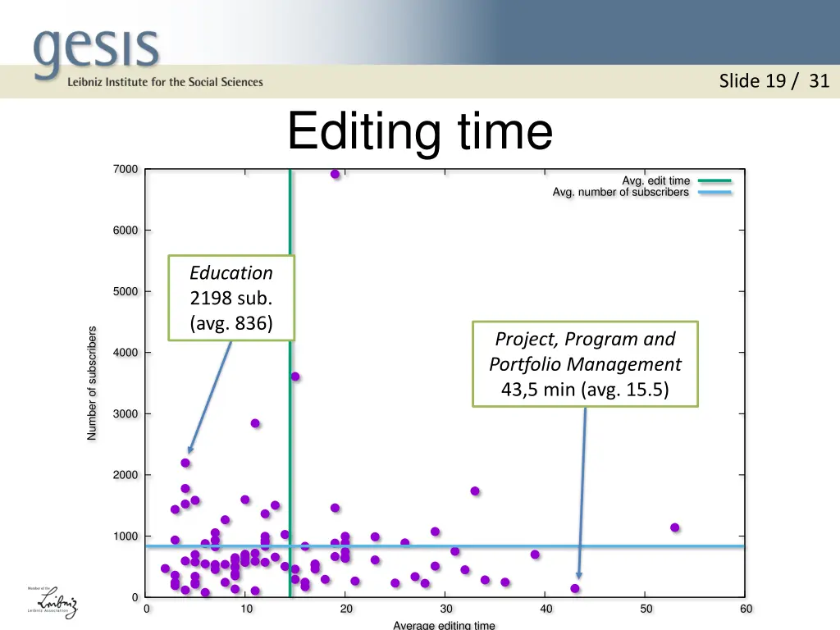The height and width of the screenshot is (630, 840).
Task: Click the outlier point near 7000 subscribers
Action: (335, 174)
